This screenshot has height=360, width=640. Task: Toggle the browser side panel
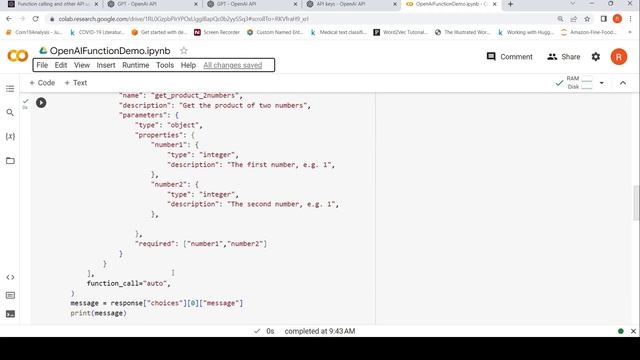pyautogui.click(x=604, y=19)
